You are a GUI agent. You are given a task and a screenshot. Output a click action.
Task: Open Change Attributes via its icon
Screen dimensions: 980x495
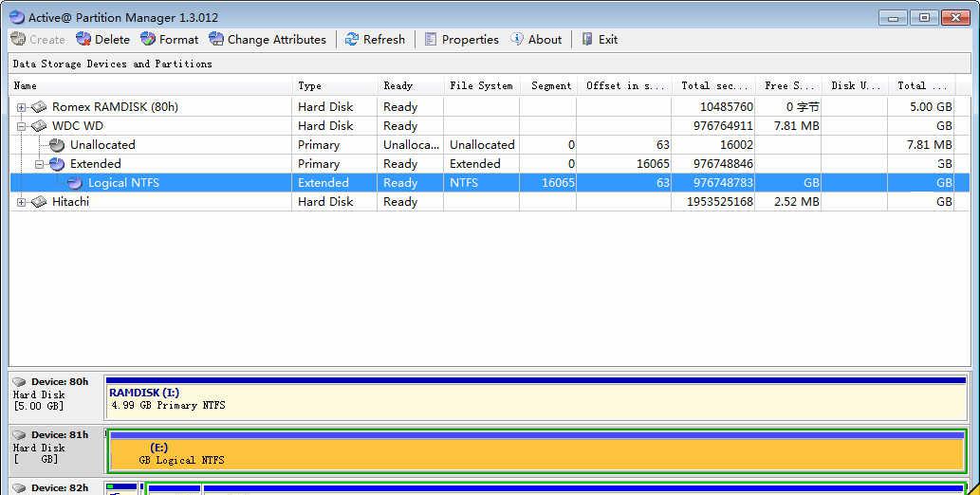coord(216,40)
